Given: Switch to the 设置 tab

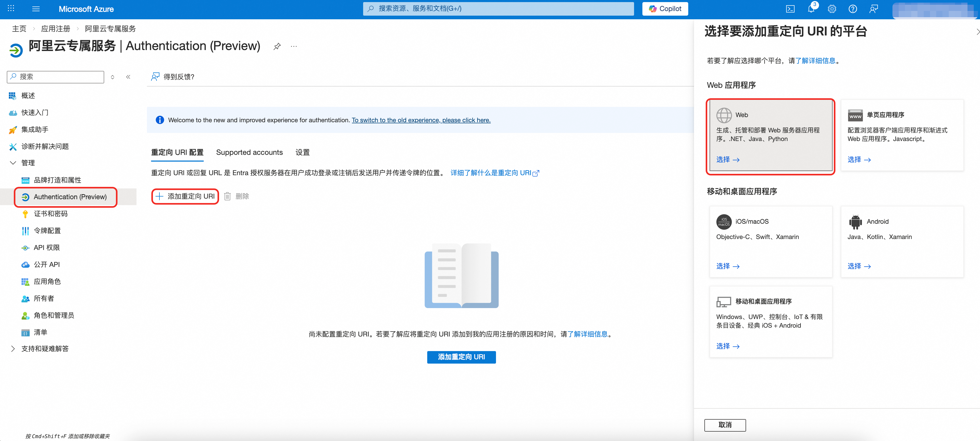Looking at the screenshot, I should click(x=302, y=152).
